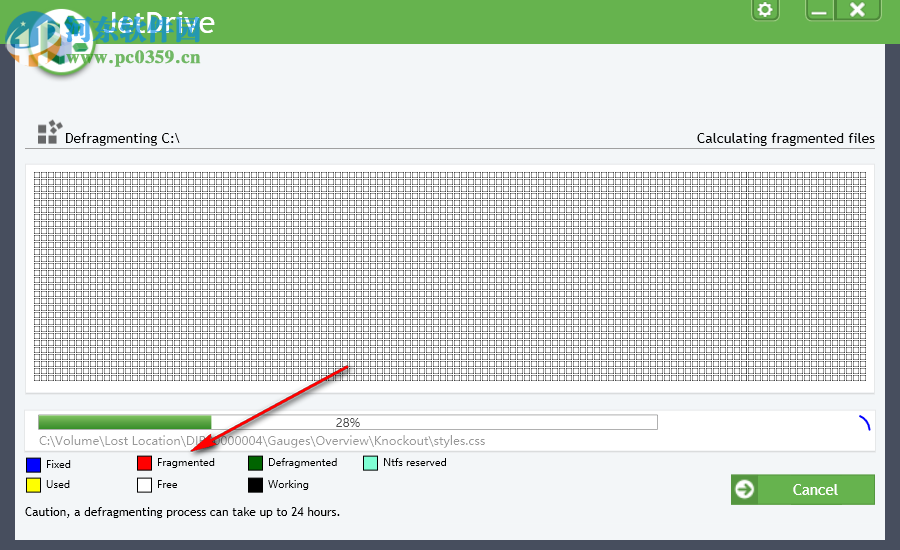The width and height of the screenshot is (900, 550).
Task: Click the 'Fixed' legend label
Action: point(59,464)
